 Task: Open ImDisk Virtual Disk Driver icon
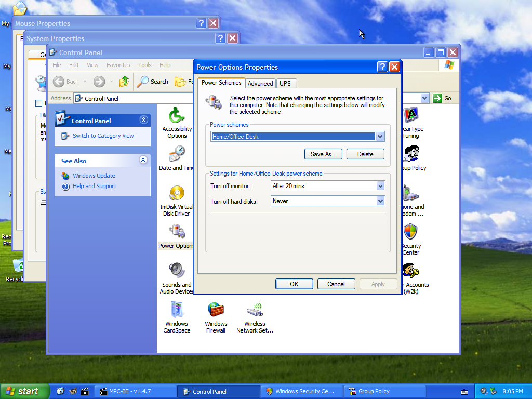(177, 194)
